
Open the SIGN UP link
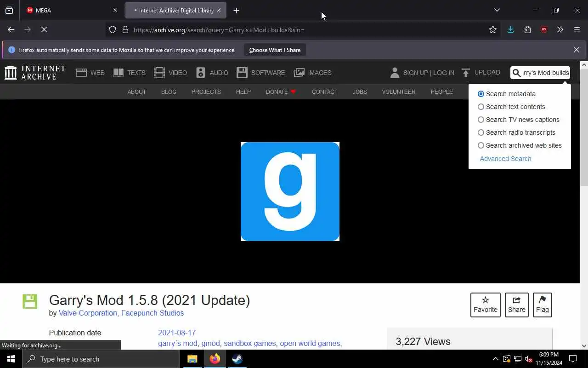(415, 73)
